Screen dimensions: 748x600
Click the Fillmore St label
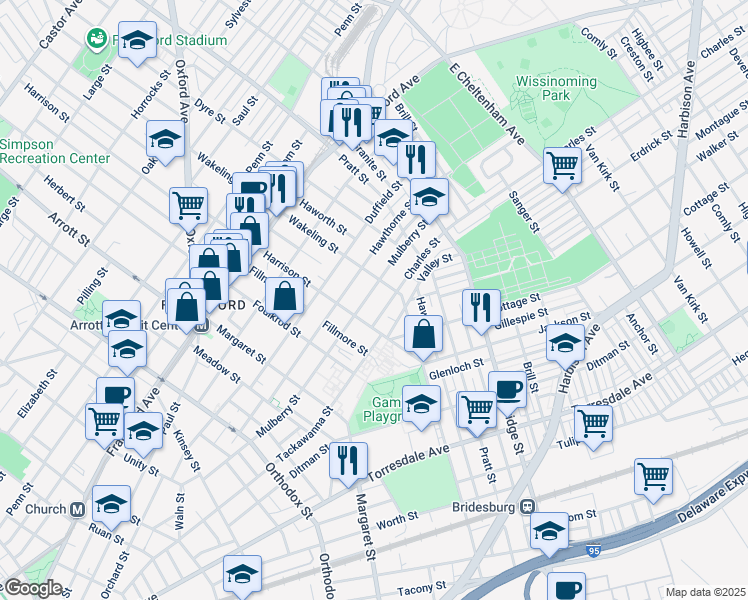345,338
